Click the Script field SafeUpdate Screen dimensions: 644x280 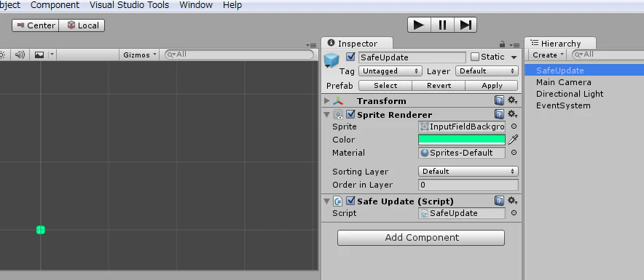462,213
